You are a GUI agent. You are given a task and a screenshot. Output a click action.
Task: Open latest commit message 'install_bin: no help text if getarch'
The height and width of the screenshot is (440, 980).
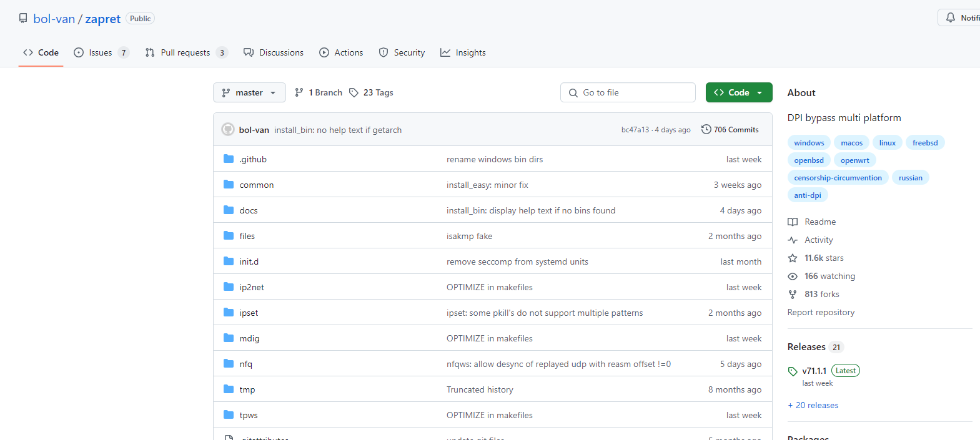click(338, 130)
